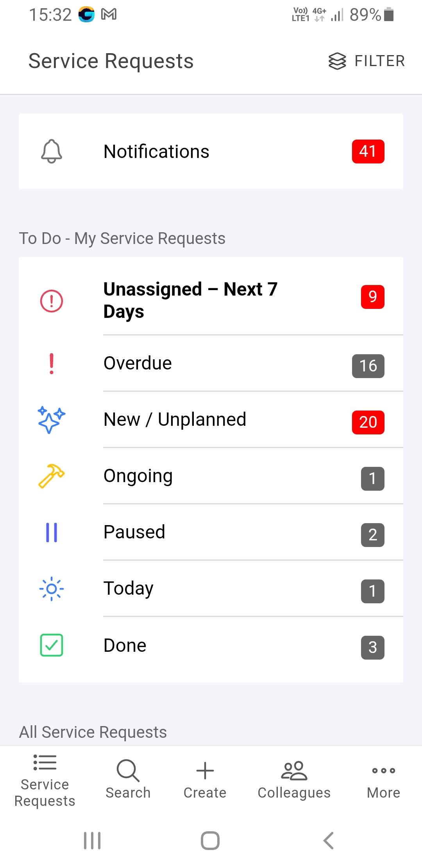Tap the Notifications bell icon
The width and height of the screenshot is (422, 868).
coord(52,151)
